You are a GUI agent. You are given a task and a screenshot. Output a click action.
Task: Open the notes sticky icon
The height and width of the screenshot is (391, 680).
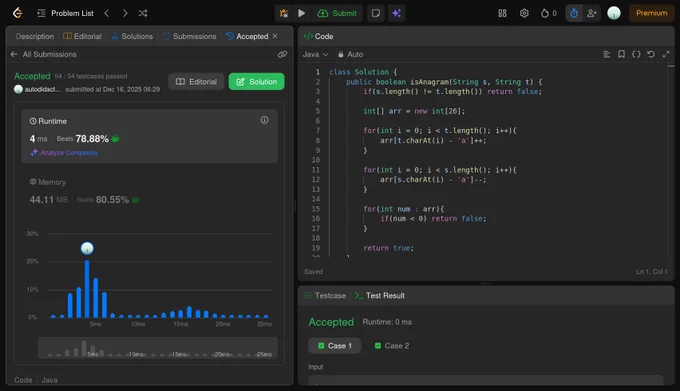[376, 13]
